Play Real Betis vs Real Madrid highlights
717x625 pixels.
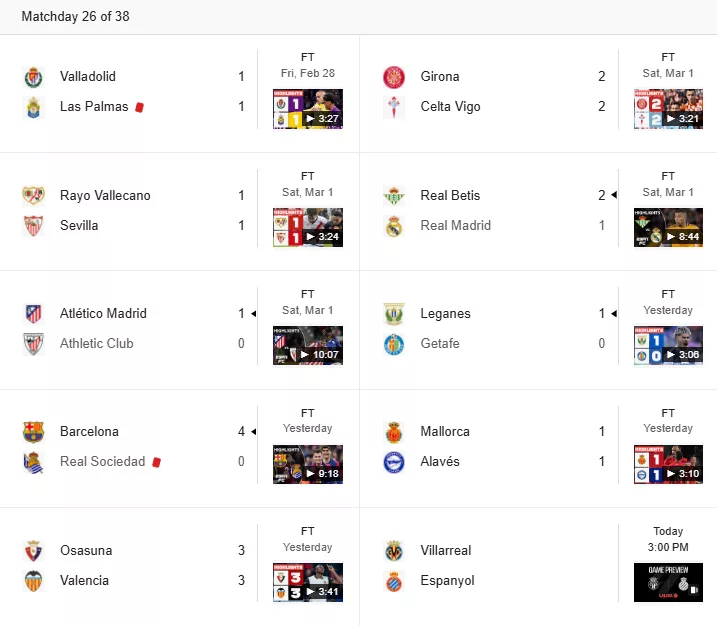coord(668,228)
